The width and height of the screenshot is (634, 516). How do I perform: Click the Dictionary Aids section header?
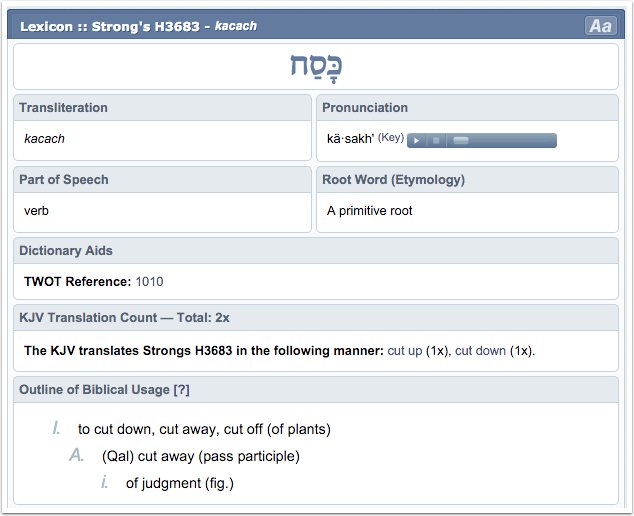point(65,250)
